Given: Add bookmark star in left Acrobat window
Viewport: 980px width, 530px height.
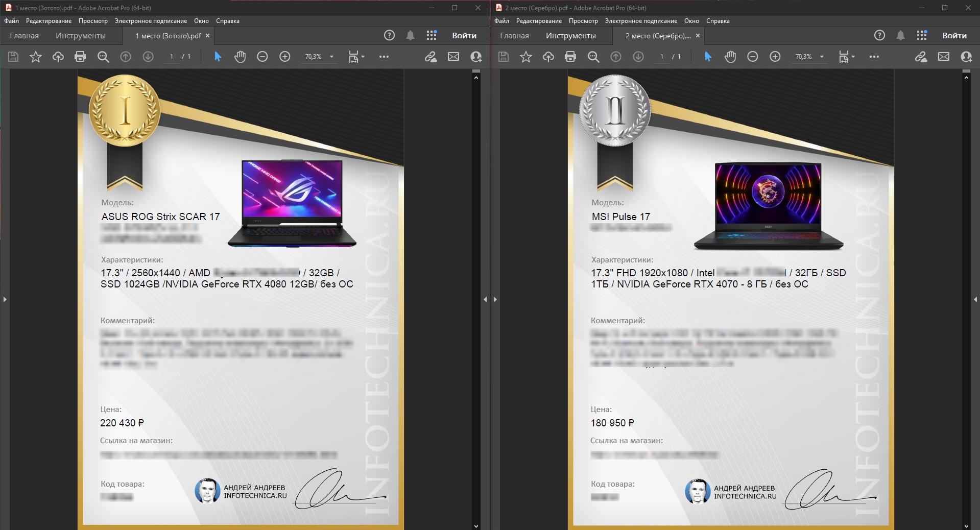Looking at the screenshot, I should (x=36, y=57).
